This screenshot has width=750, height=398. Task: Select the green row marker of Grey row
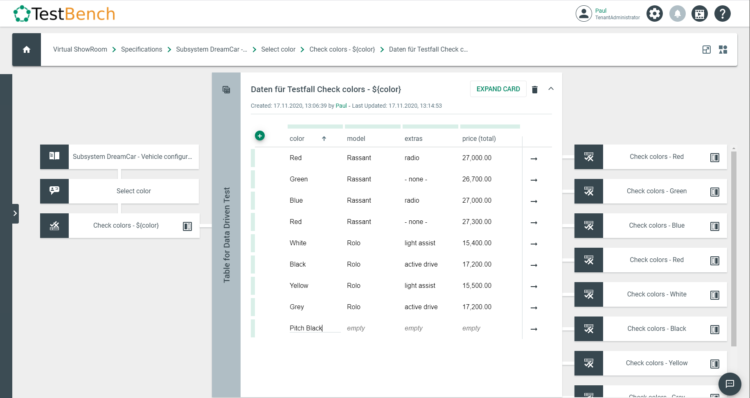click(253, 307)
